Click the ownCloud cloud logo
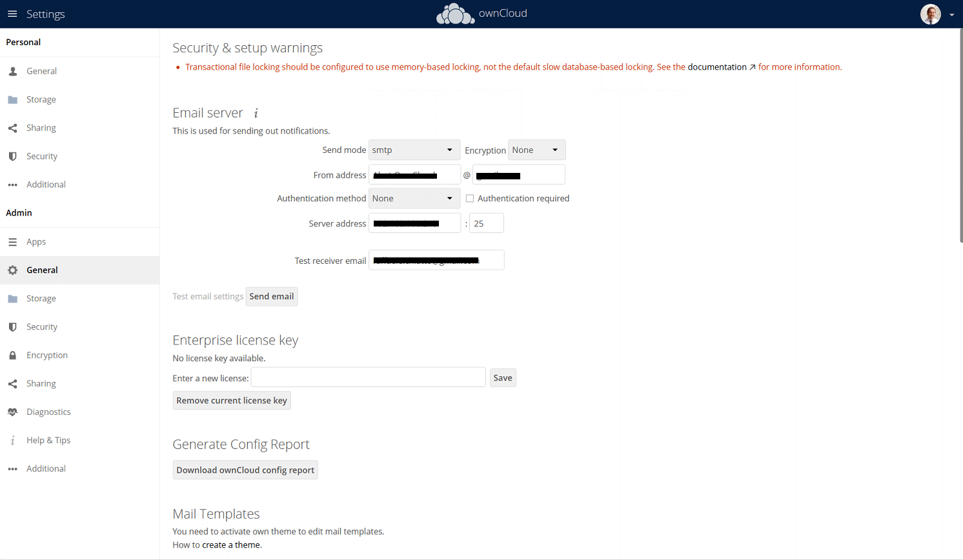 coord(455,14)
